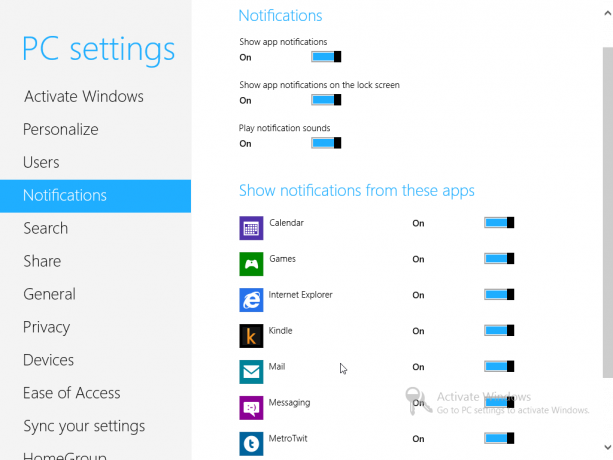Open the General settings section

pos(49,294)
